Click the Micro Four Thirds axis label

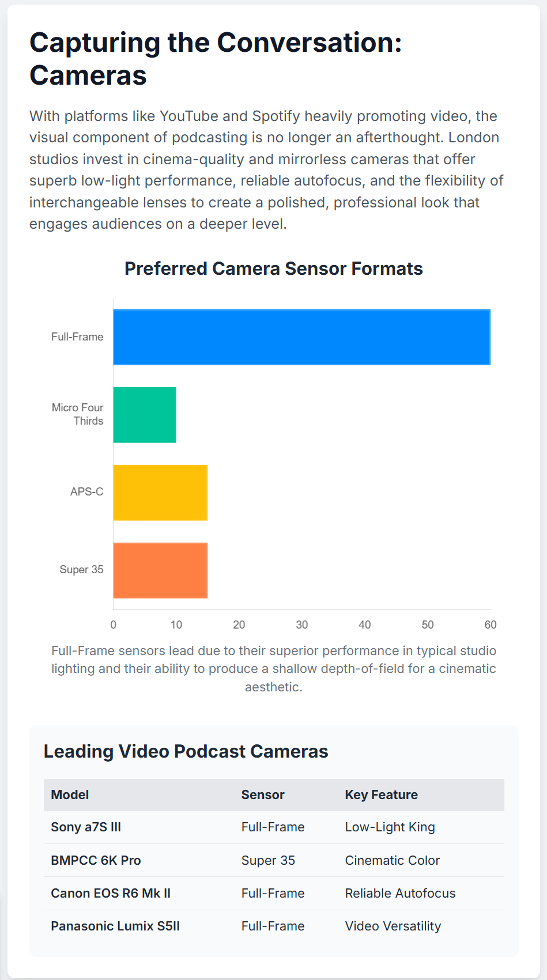pyautogui.click(x=78, y=414)
